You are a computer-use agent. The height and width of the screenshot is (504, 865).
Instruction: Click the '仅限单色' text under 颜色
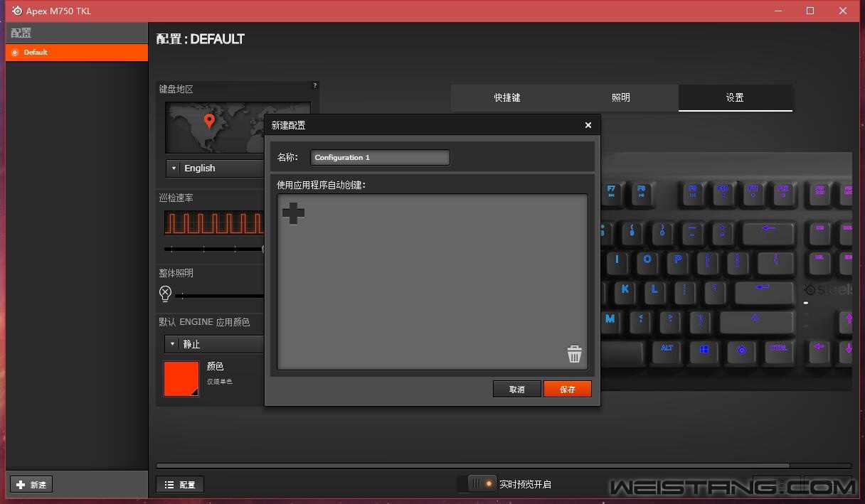click(x=220, y=382)
